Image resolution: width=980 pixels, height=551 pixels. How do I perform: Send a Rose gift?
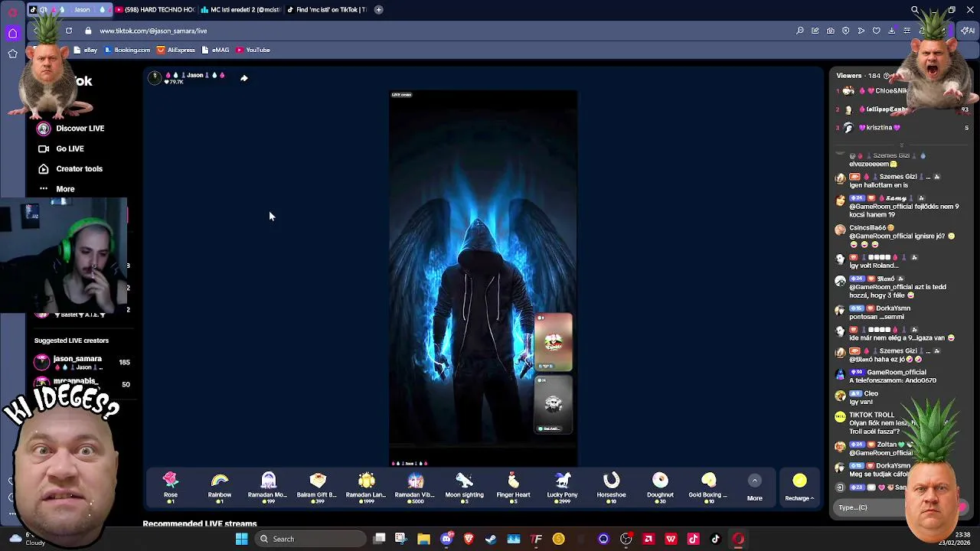[x=171, y=486]
